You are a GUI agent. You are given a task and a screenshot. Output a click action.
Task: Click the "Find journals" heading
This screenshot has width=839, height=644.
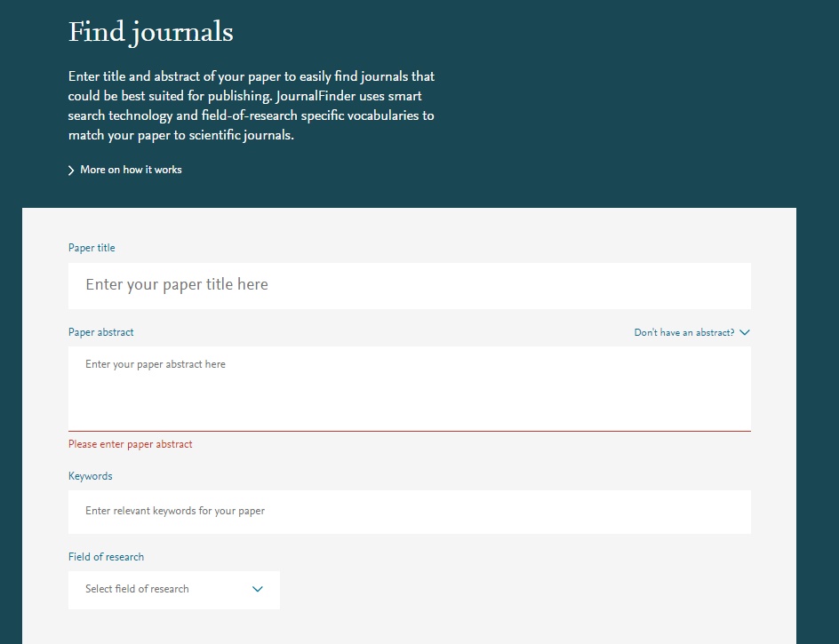click(150, 33)
